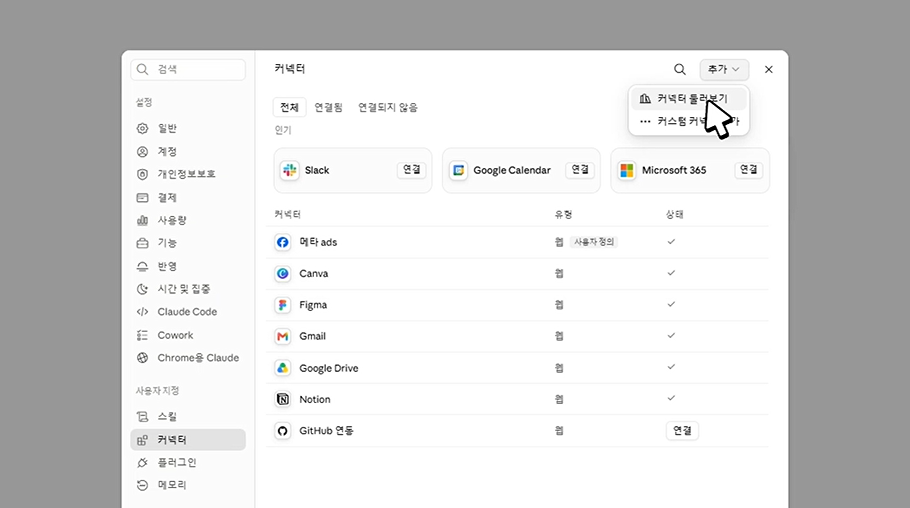The image size is (910, 508).
Task: Switch to the 연결됨 tab
Action: pos(328,107)
